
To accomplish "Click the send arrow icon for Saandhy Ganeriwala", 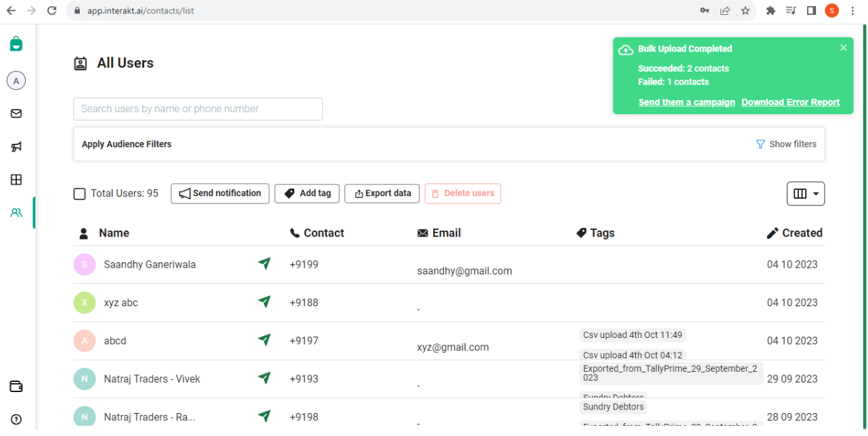I will [265, 264].
